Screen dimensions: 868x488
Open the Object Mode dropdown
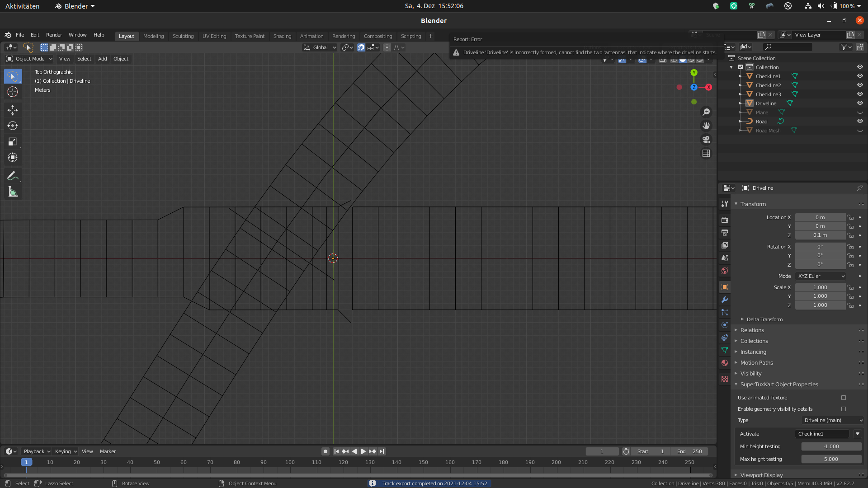(29, 59)
